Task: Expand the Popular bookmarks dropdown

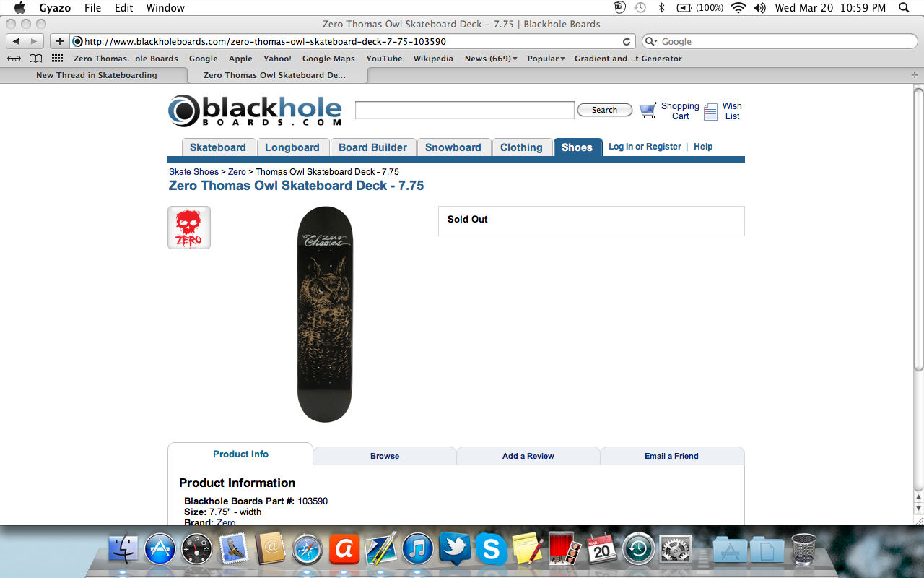Action: tap(546, 59)
